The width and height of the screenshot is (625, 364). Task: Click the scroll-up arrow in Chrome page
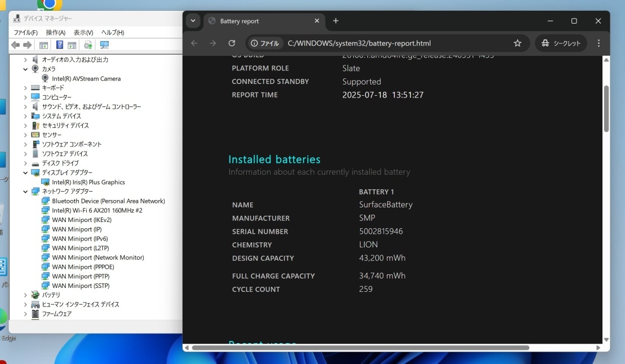point(606,60)
